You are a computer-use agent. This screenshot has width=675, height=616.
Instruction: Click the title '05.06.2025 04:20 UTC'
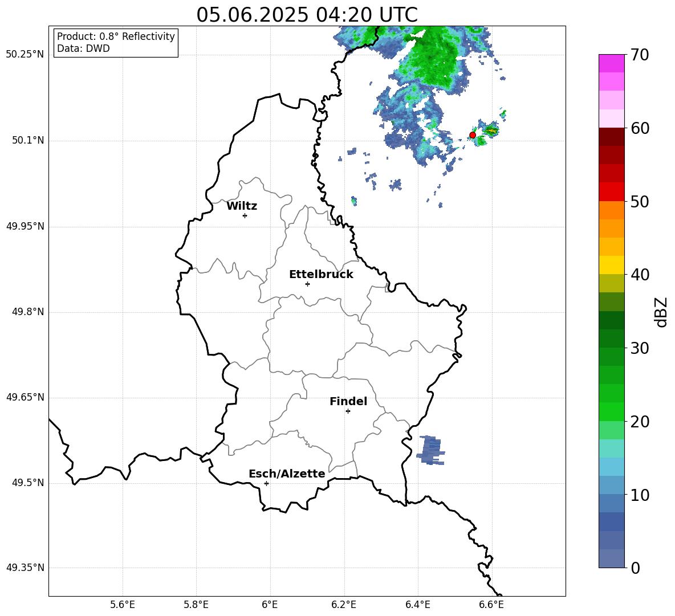[x=307, y=15]
